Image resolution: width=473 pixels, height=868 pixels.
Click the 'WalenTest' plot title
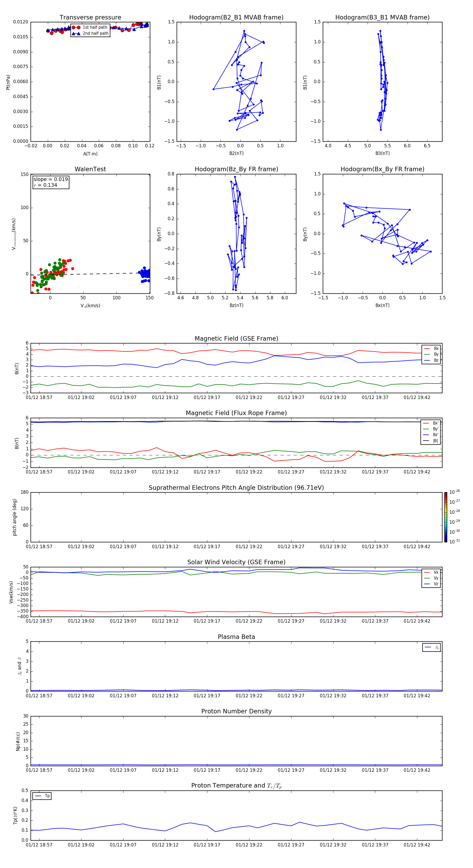[x=90, y=169]
